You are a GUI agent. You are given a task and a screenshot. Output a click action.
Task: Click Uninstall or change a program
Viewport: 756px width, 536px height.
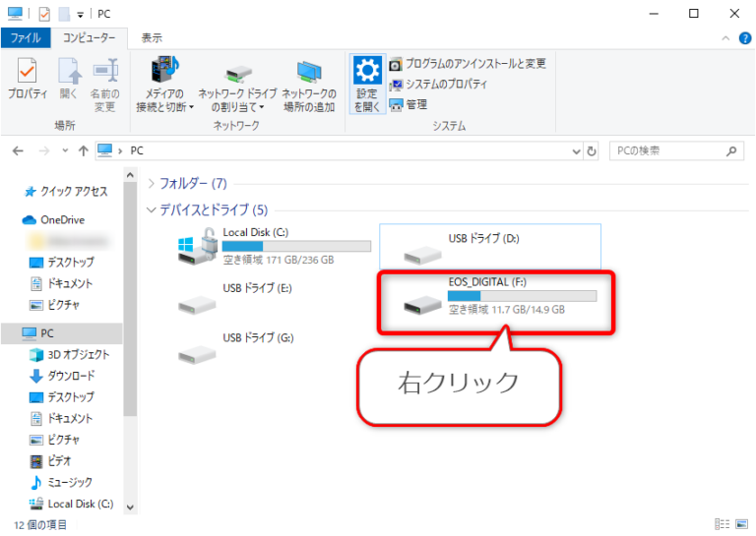coord(468,64)
